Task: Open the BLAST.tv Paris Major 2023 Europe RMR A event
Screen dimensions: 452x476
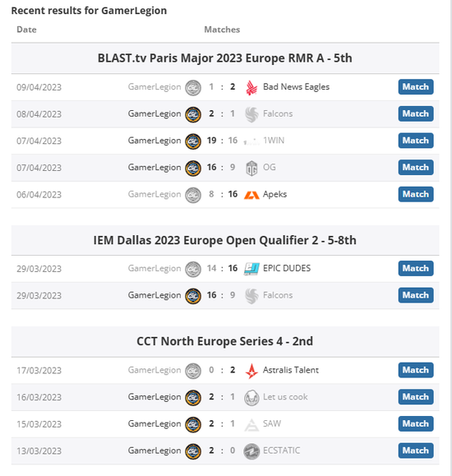Action: click(225, 58)
